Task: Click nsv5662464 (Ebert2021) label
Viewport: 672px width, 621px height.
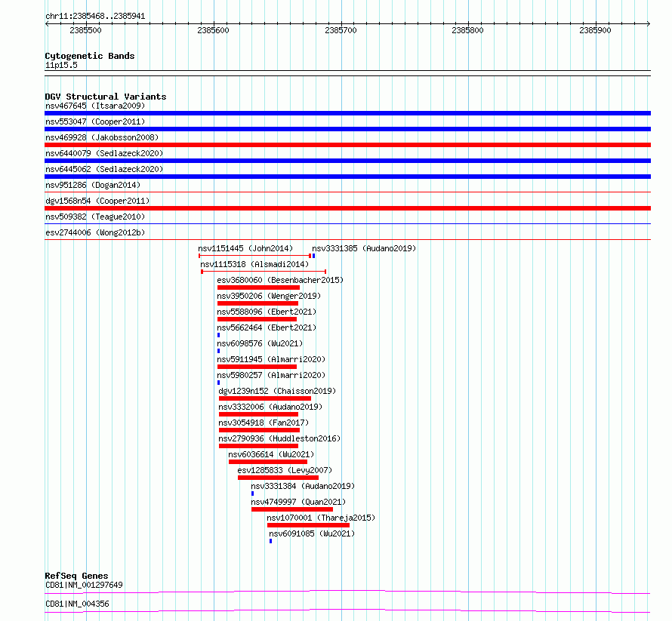Action: pyautogui.click(x=267, y=327)
